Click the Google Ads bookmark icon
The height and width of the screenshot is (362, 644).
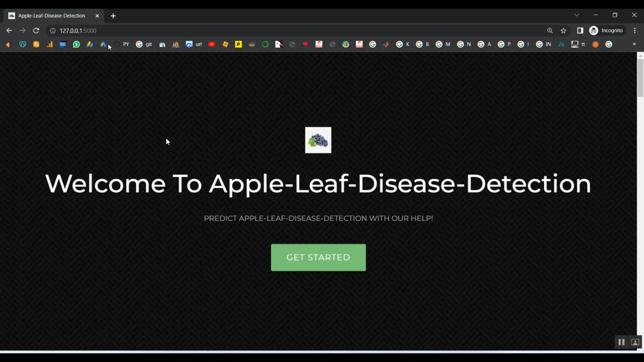pos(103,44)
